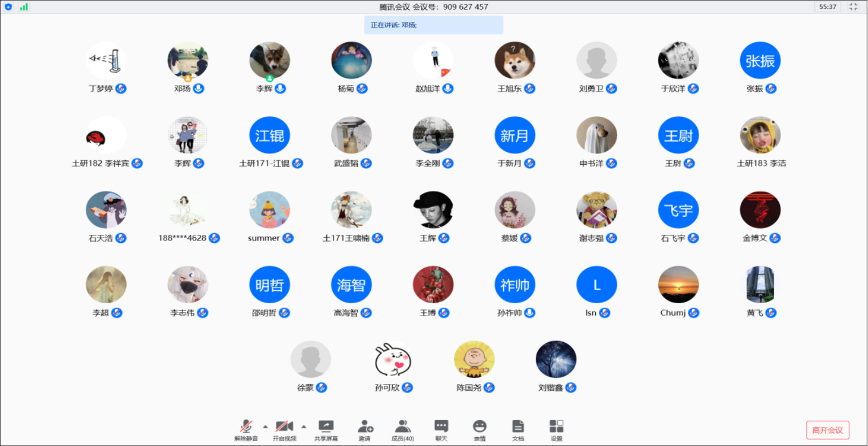868x446 pixels.
Task: Click the microphone icon next to 孙祚帅
Action: point(530,313)
